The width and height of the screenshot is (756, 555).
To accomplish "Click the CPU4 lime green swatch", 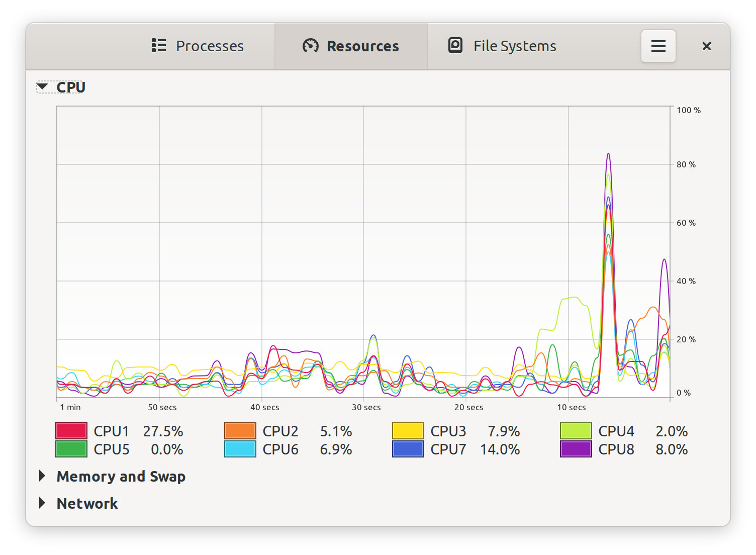I will click(x=576, y=431).
